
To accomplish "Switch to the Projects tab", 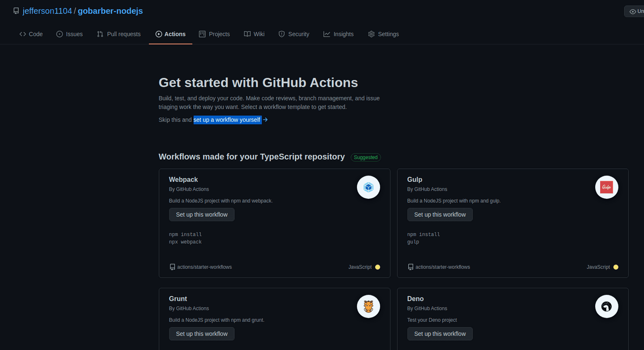I will (x=214, y=34).
